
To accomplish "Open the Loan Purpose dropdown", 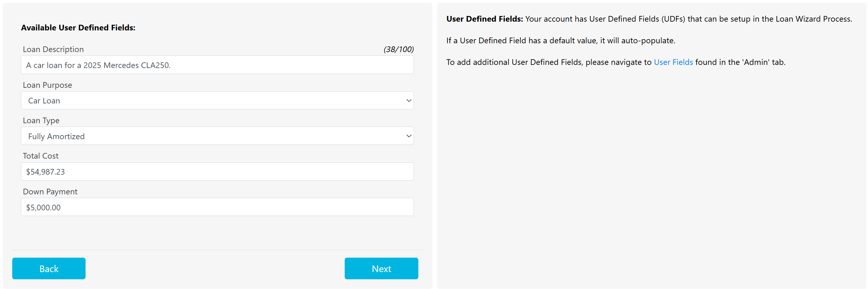I will [x=217, y=101].
